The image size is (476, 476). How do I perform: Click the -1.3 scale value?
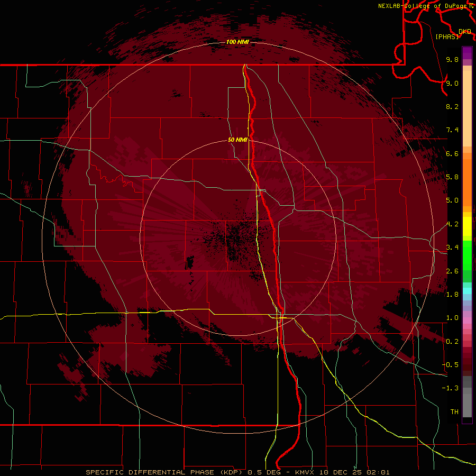click(450, 388)
